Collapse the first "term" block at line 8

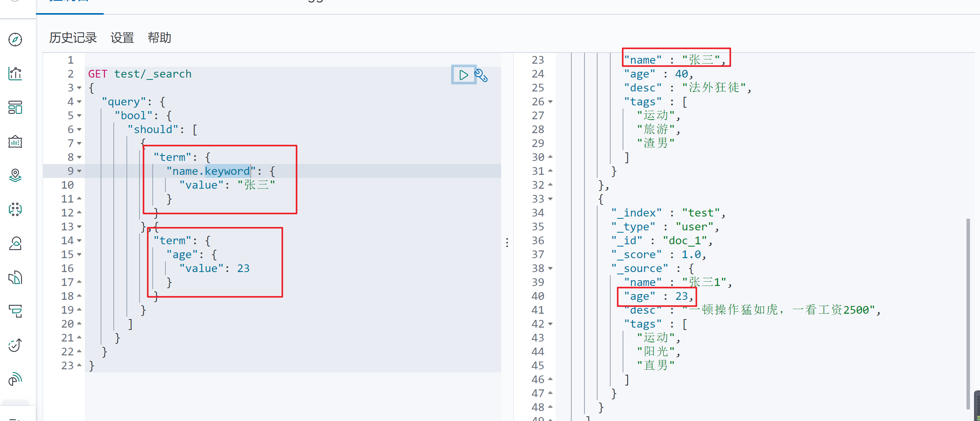pos(79,157)
